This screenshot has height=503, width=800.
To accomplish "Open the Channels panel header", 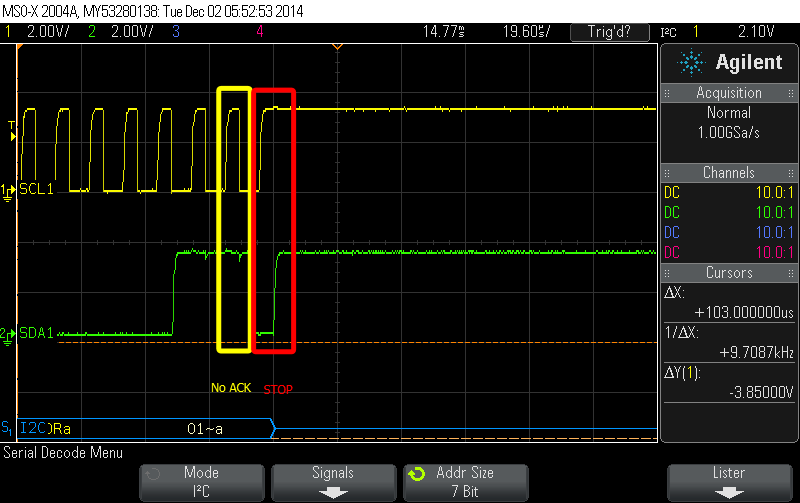I will 729,172.
